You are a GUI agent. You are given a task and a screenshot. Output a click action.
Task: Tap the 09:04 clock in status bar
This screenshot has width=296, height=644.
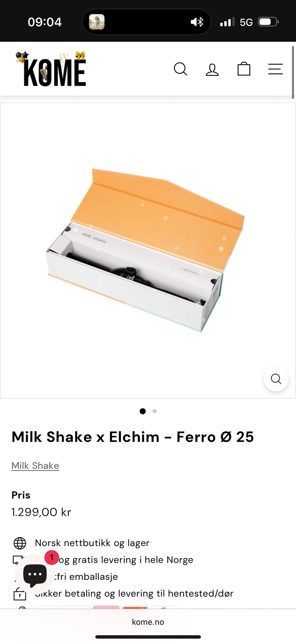point(45,22)
